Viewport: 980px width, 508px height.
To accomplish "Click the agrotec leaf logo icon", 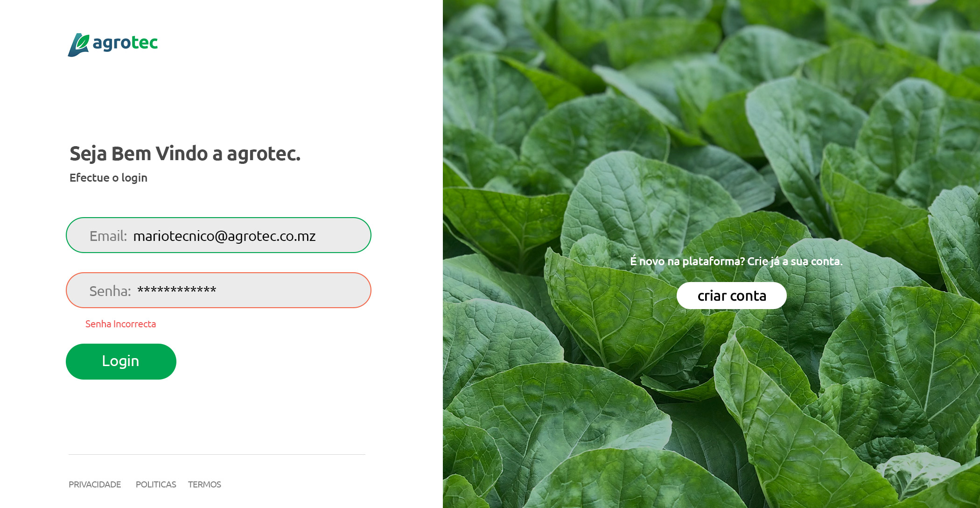I will 78,45.
